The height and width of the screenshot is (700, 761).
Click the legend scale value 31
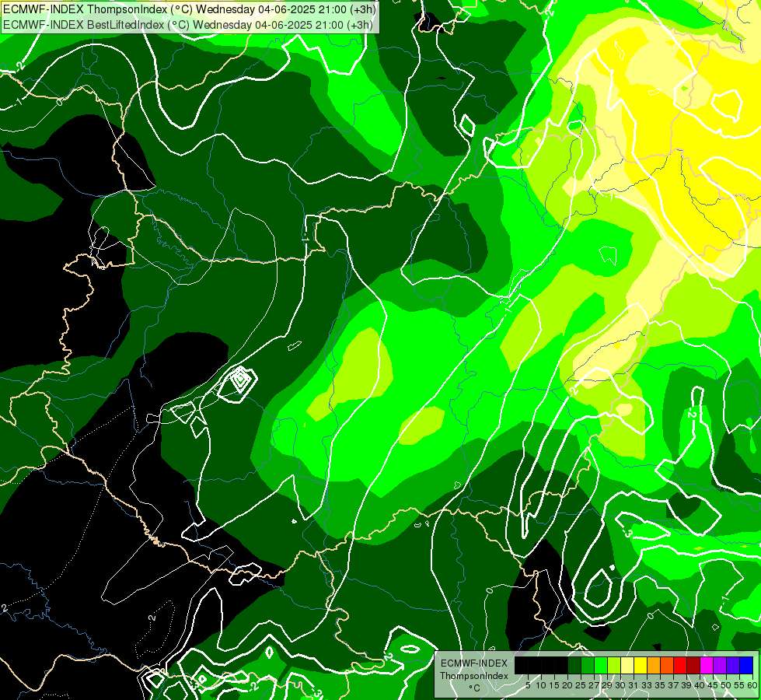(x=634, y=685)
